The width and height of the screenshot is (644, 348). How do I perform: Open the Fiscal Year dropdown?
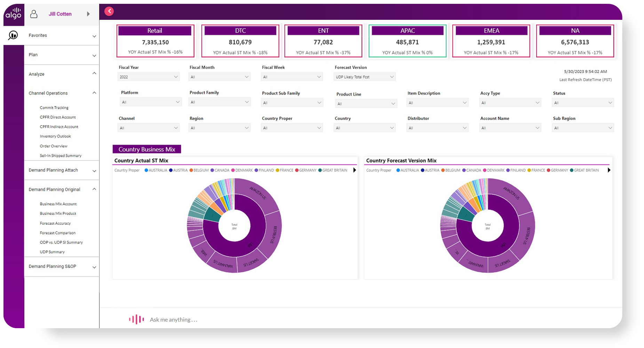click(x=149, y=76)
